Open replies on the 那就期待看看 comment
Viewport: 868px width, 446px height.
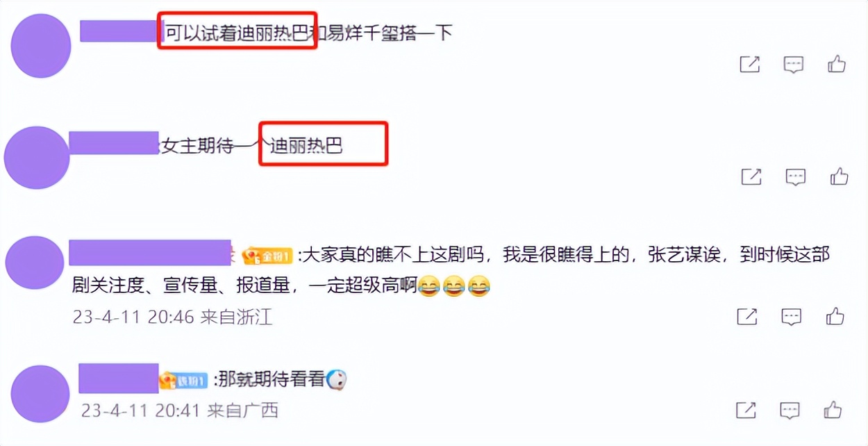pos(790,410)
